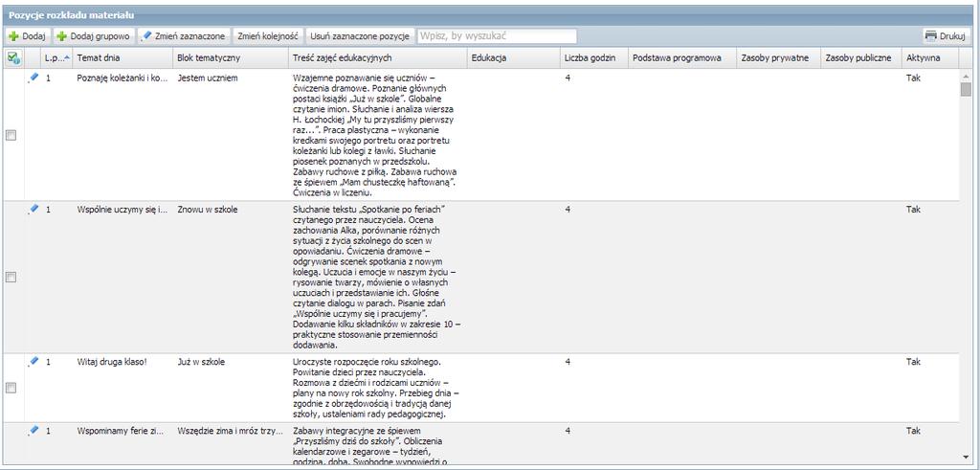Sort by Zasoby prywatne column header
The width and height of the screenshot is (980, 470).
pyautogui.click(x=778, y=58)
